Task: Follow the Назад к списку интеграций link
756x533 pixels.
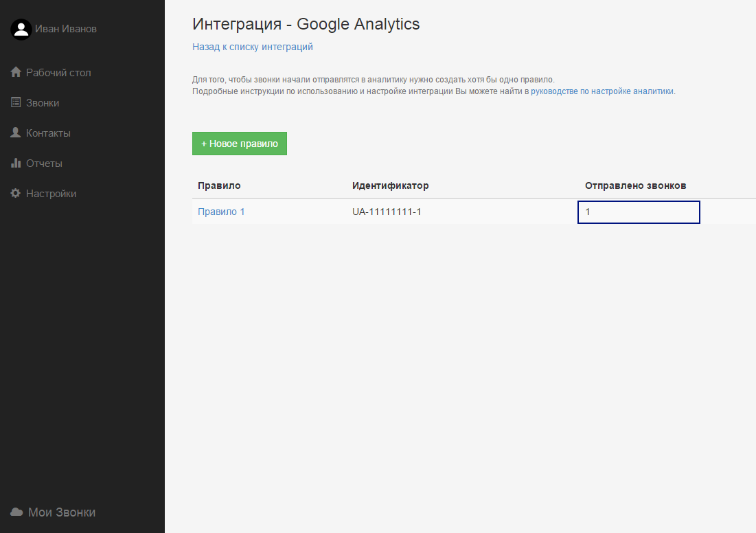Action: point(253,47)
